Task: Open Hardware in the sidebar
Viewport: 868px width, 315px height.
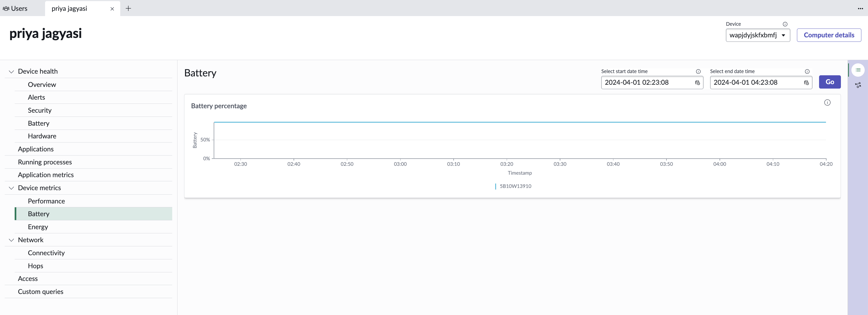Action: [x=93, y=136]
